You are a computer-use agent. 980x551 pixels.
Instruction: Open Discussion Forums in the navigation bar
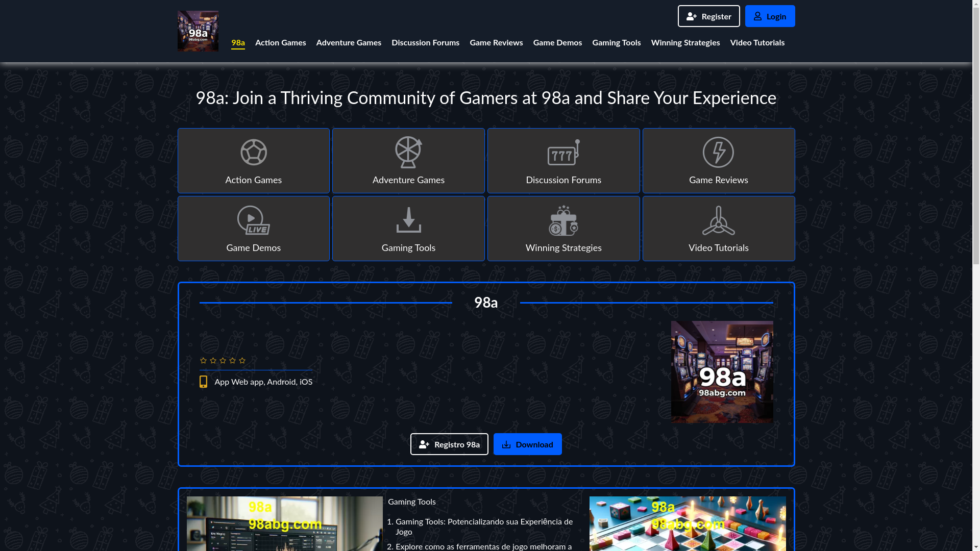coord(425,42)
